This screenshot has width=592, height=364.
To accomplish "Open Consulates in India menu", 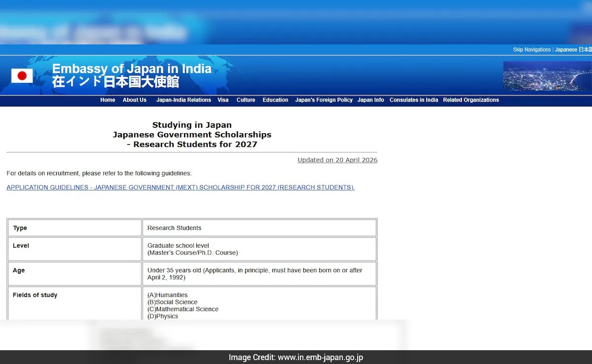I will [414, 100].
